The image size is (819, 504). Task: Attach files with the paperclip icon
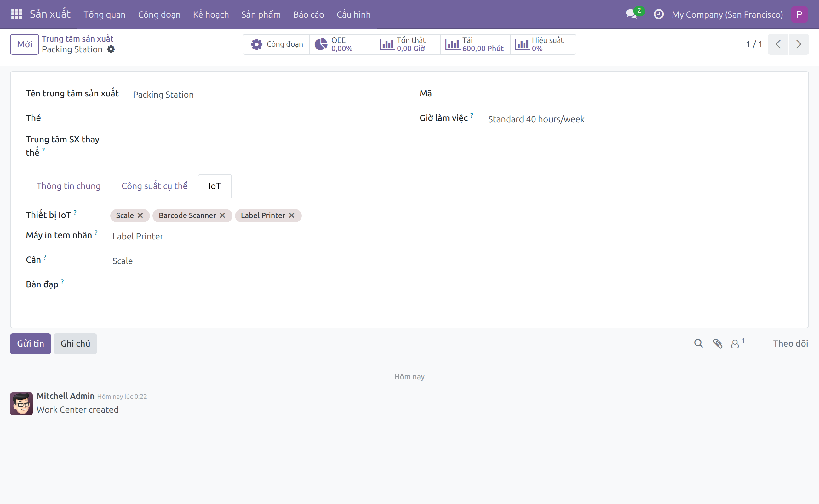point(718,343)
